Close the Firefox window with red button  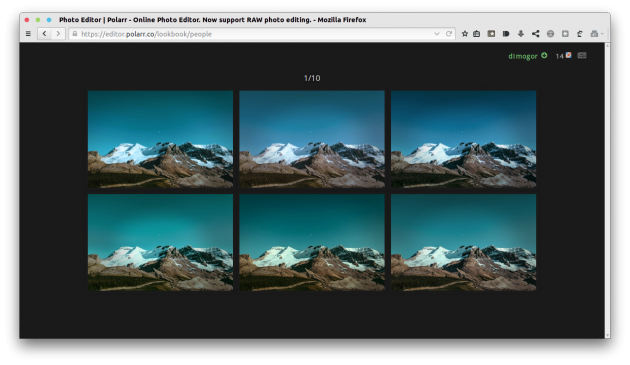[x=27, y=19]
